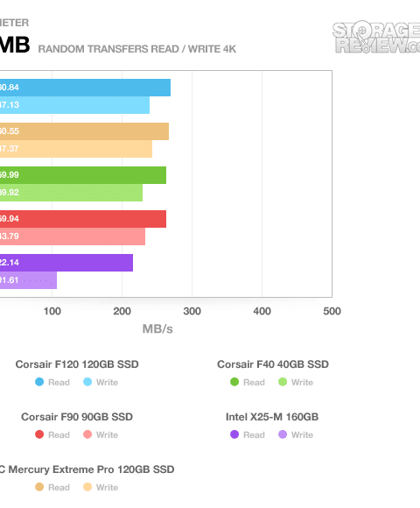
Task: Click the Intel X25-M Write lavender legend dot
Action: [283, 434]
